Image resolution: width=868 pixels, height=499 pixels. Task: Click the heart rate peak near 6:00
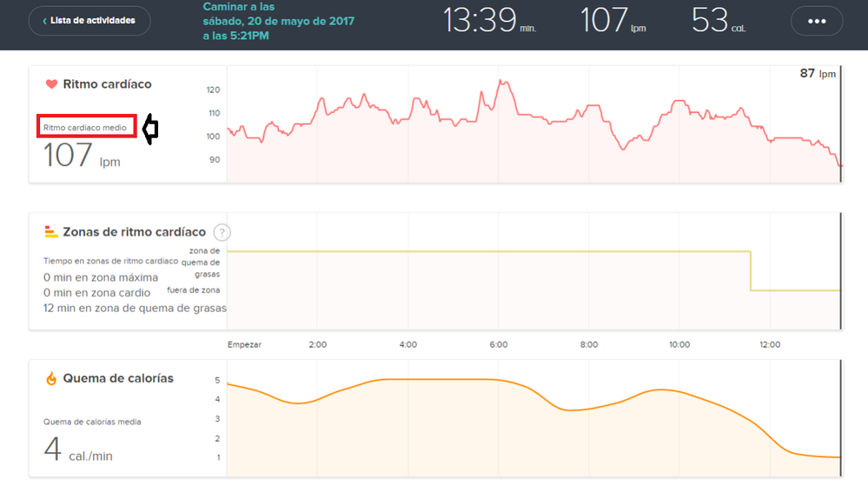(501, 83)
